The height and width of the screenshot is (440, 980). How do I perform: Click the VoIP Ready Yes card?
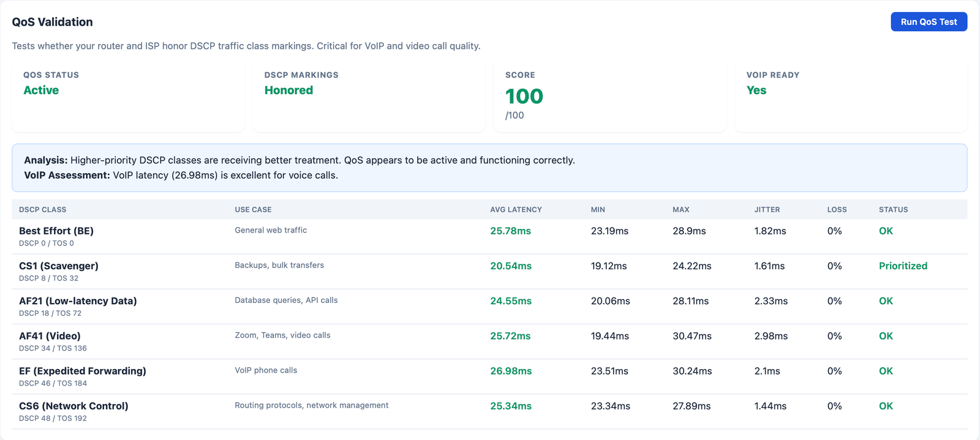point(850,97)
